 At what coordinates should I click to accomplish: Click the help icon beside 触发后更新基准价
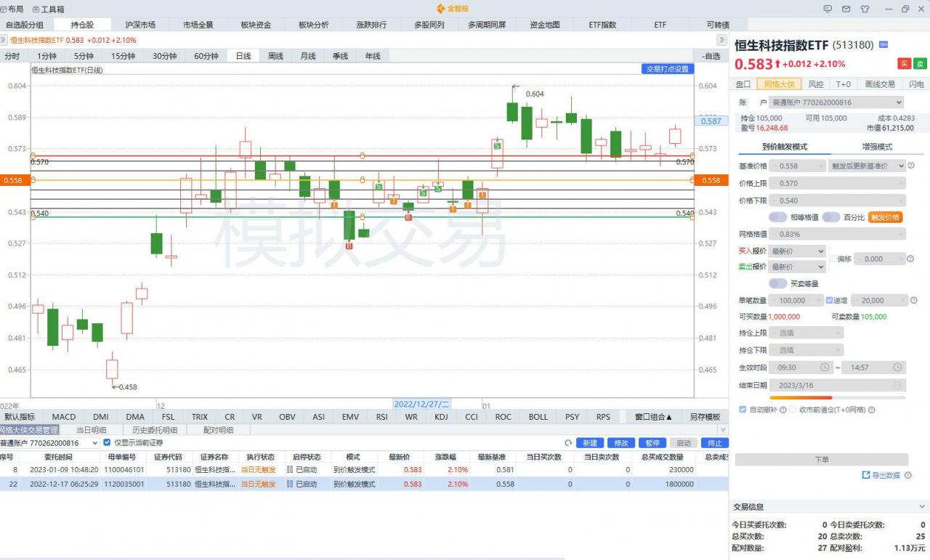coord(911,166)
